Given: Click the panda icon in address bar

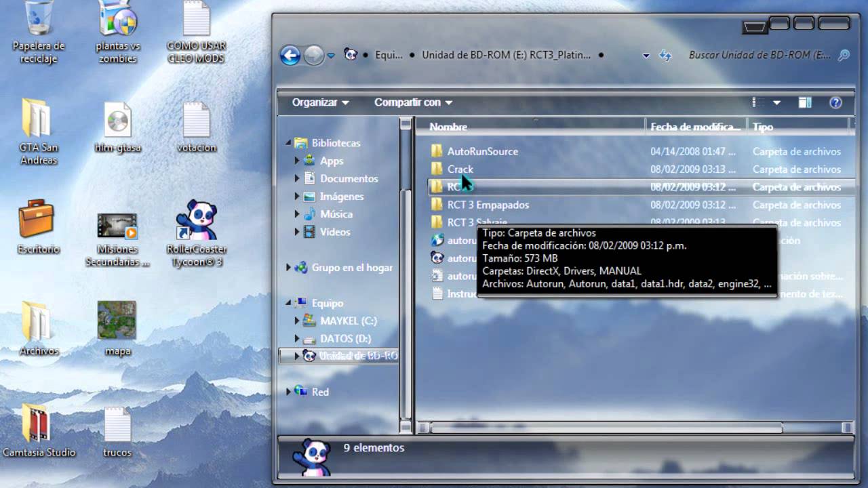Looking at the screenshot, I should pyautogui.click(x=350, y=54).
